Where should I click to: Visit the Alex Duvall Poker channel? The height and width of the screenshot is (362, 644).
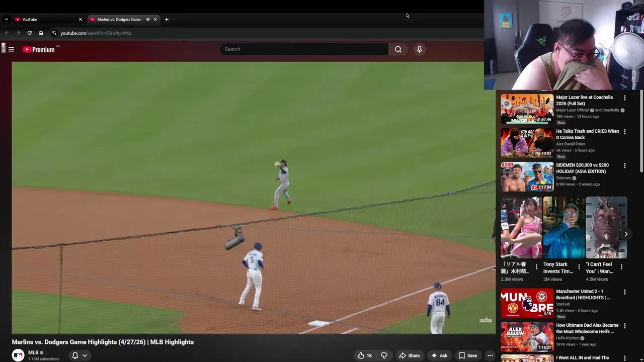571,144
